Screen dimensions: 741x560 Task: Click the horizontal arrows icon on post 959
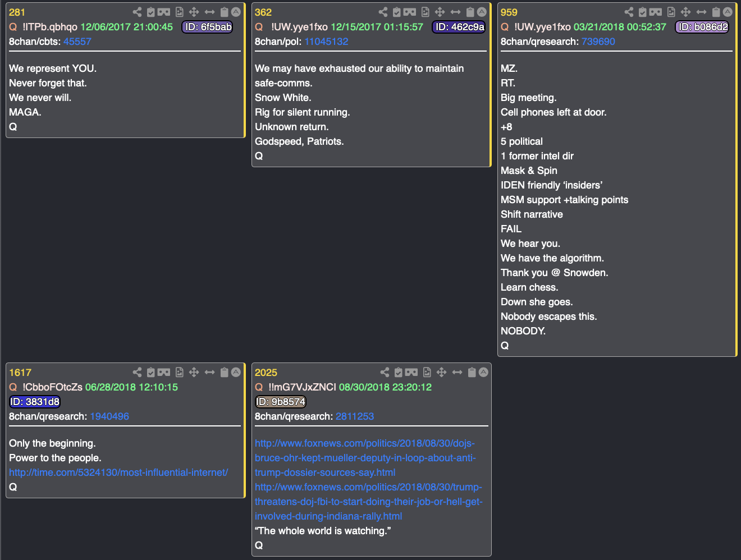[x=701, y=12]
